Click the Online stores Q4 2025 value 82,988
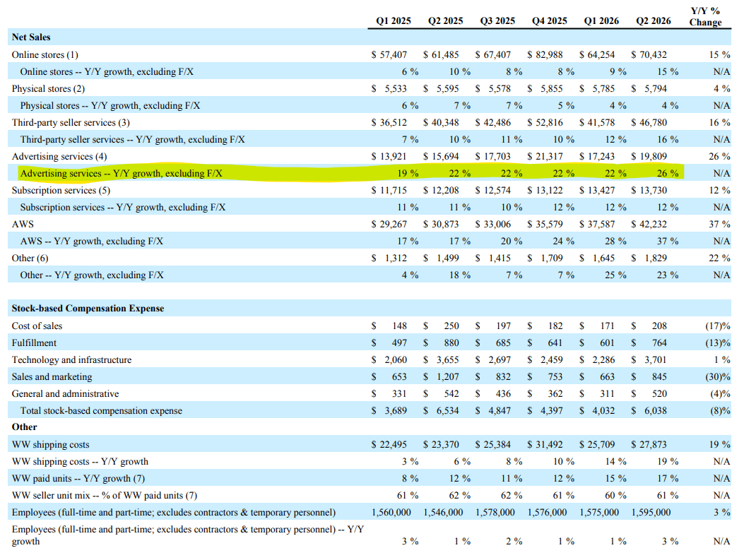The image size is (744, 560). [545, 54]
